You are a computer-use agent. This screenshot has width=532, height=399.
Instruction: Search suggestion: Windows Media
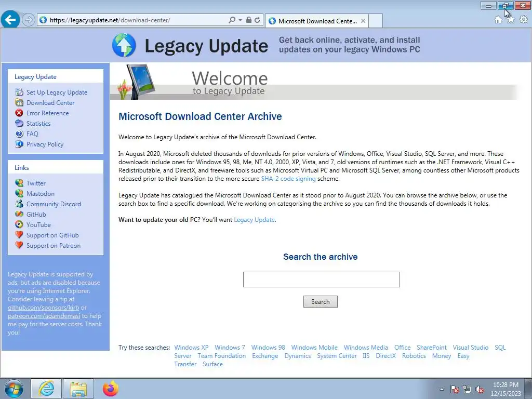pyautogui.click(x=366, y=348)
